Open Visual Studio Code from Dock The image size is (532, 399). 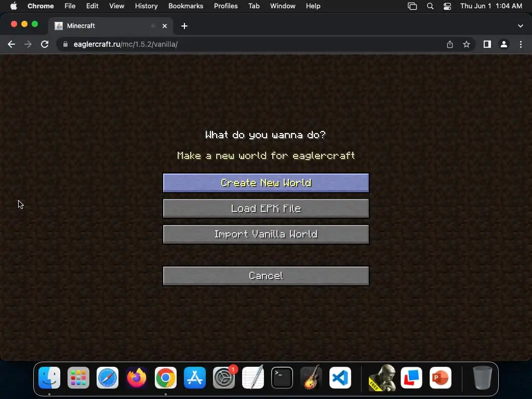pos(340,378)
